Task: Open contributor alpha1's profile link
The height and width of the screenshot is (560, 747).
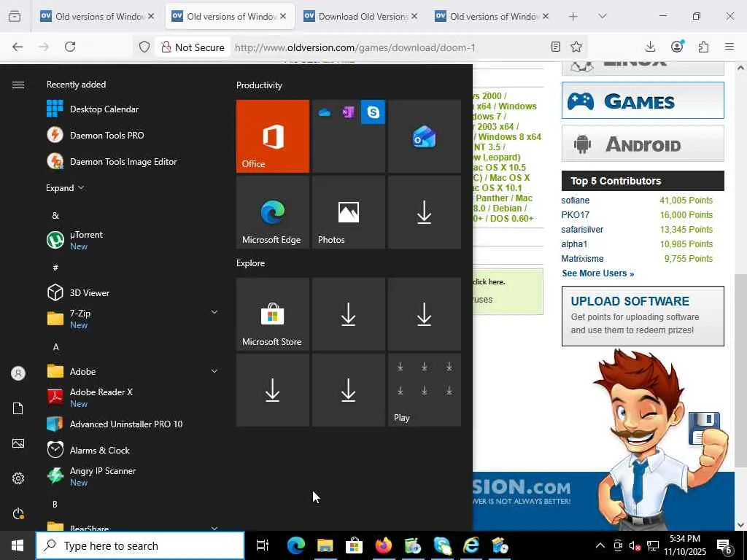Action: [x=574, y=244]
